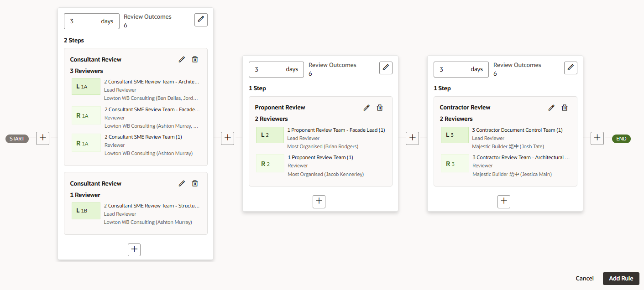644x290 pixels.
Task: Delete the Proponent Review step
Action: (380, 108)
